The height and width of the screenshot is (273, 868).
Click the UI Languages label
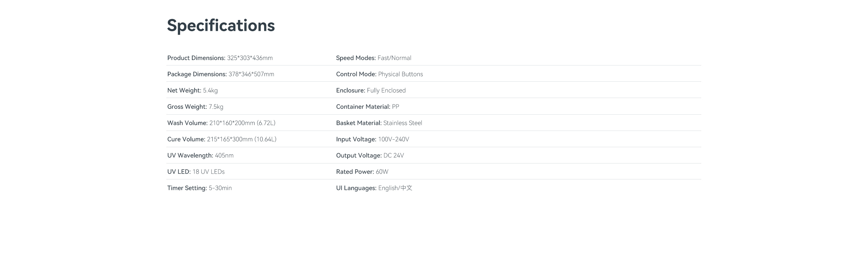point(356,188)
